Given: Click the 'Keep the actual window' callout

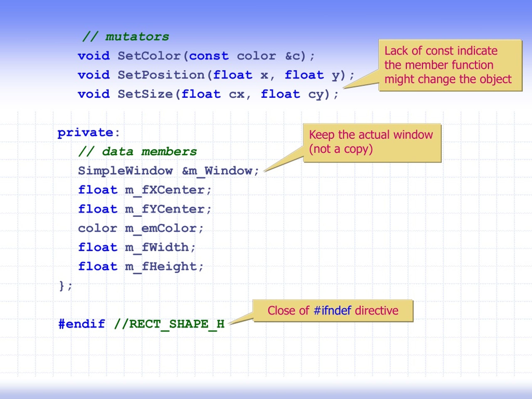Looking at the screenshot, I should [x=372, y=143].
